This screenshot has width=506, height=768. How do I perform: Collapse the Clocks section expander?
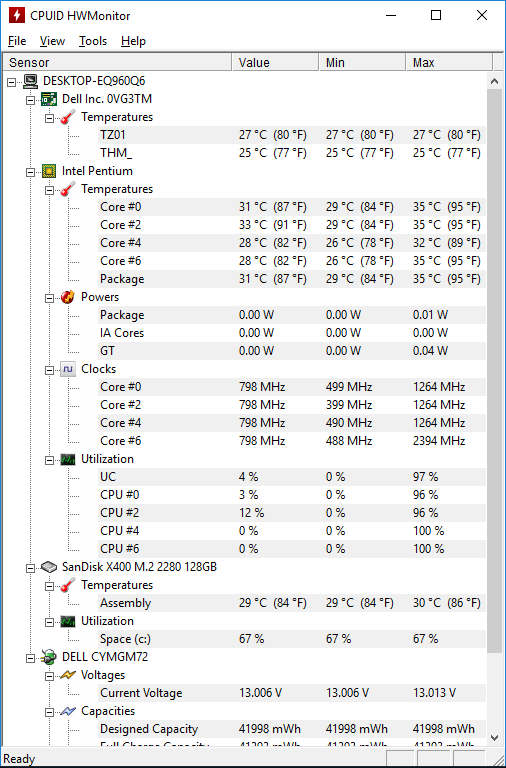tap(49, 370)
